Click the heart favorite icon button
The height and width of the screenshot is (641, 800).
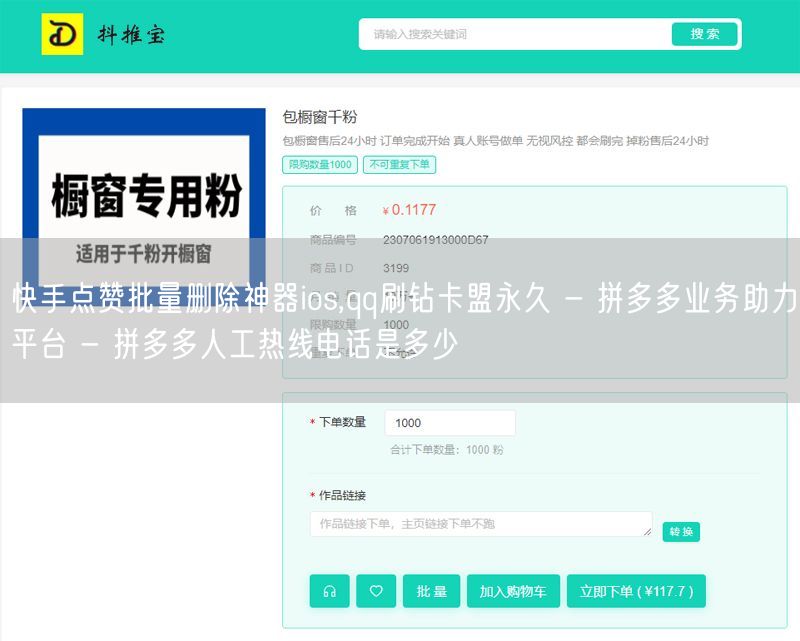point(376,591)
